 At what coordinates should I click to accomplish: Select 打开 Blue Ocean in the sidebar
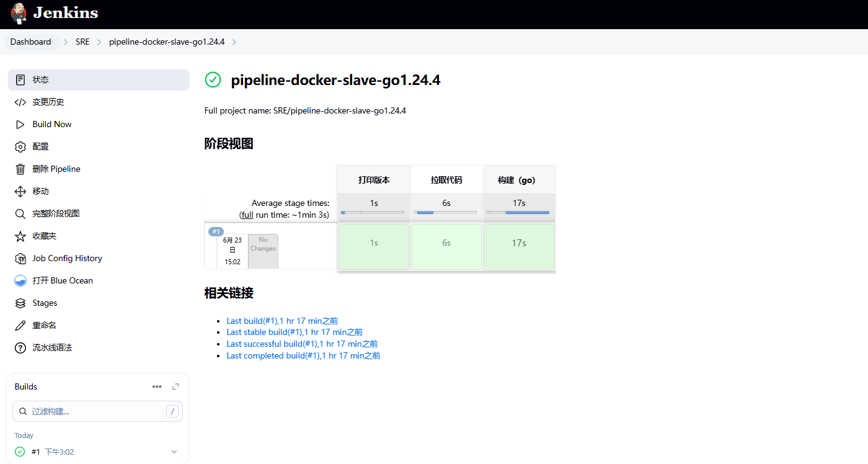(99, 281)
